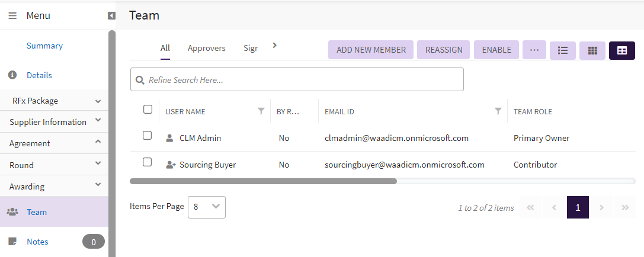
Task: Click the more options ellipsis button
Action: coord(534,50)
